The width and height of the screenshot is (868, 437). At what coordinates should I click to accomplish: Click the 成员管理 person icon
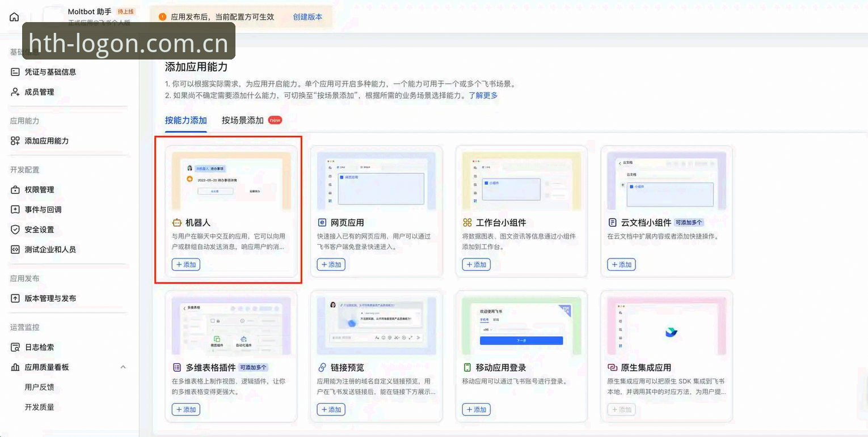15,92
